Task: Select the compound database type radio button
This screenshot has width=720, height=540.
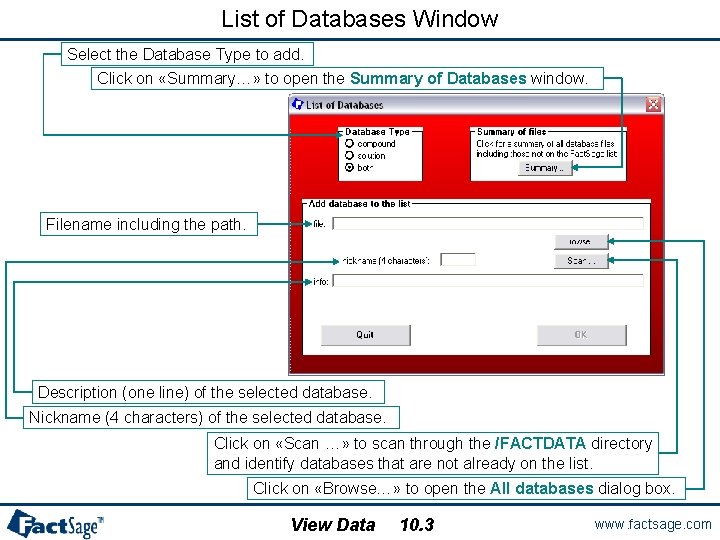Action: tap(349, 144)
